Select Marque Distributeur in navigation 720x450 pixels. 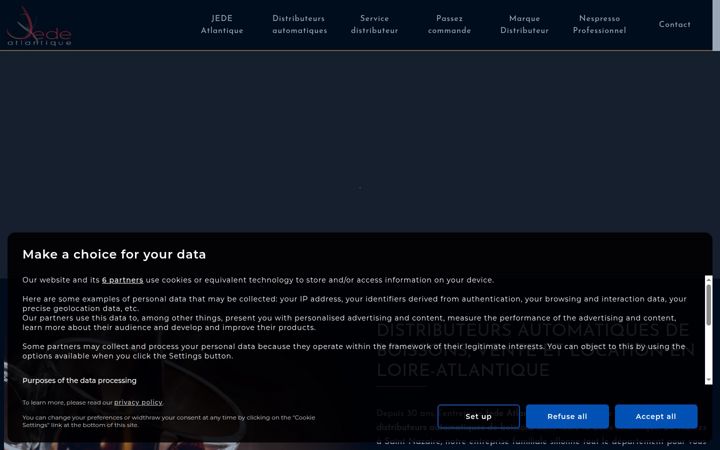tap(524, 24)
